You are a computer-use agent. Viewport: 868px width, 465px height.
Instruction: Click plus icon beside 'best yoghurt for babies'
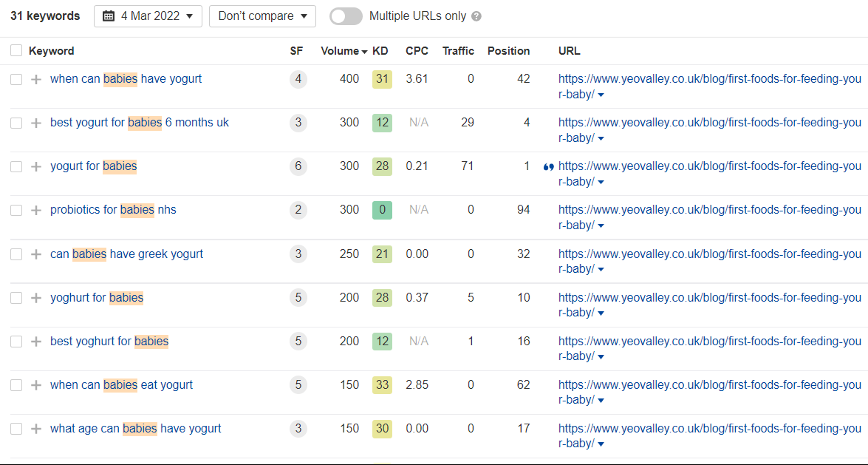coord(36,342)
